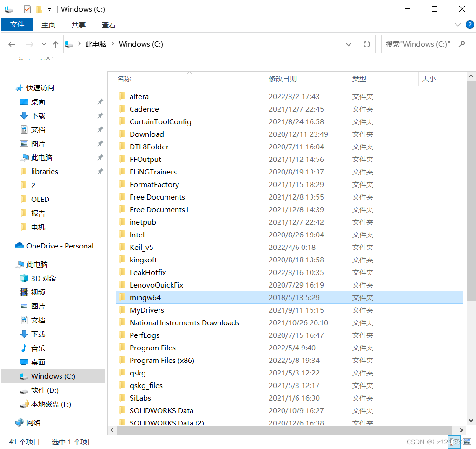
Task: Switch to the 主页 ribbon tab
Action: [x=48, y=25]
